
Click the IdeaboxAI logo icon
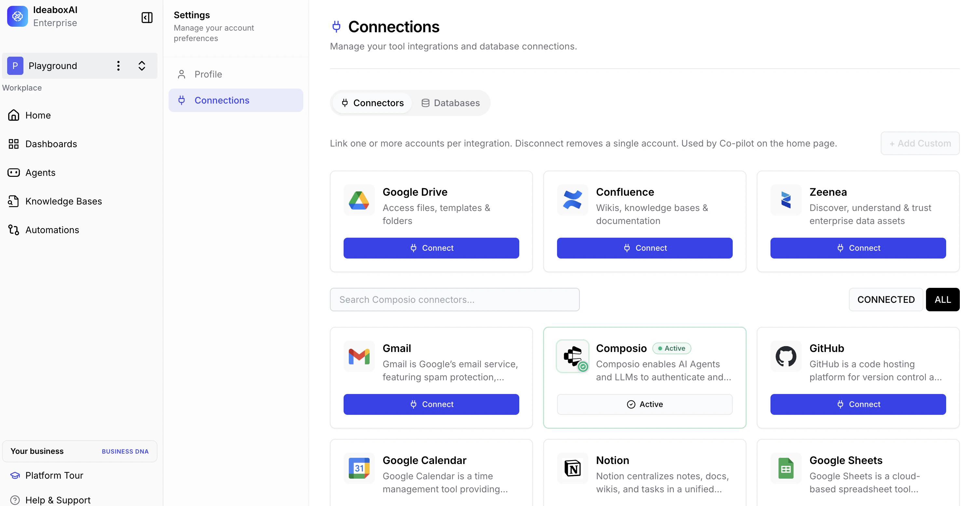pyautogui.click(x=18, y=16)
